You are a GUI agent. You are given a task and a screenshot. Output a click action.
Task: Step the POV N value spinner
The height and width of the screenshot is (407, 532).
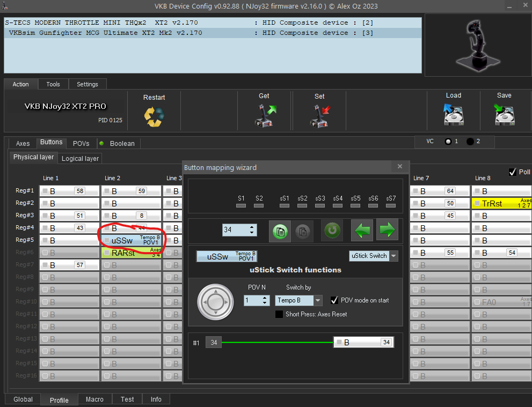click(265, 300)
